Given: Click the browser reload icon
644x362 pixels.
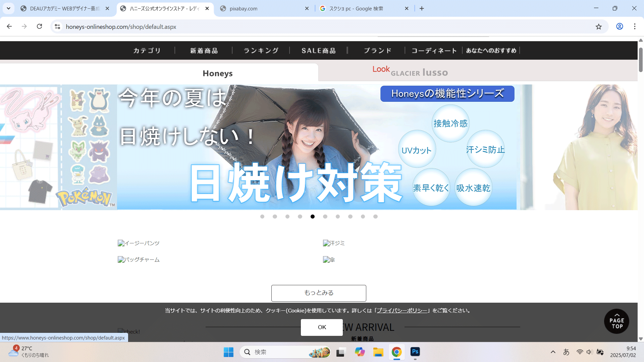Looking at the screenshot, I should click(40, 26).
